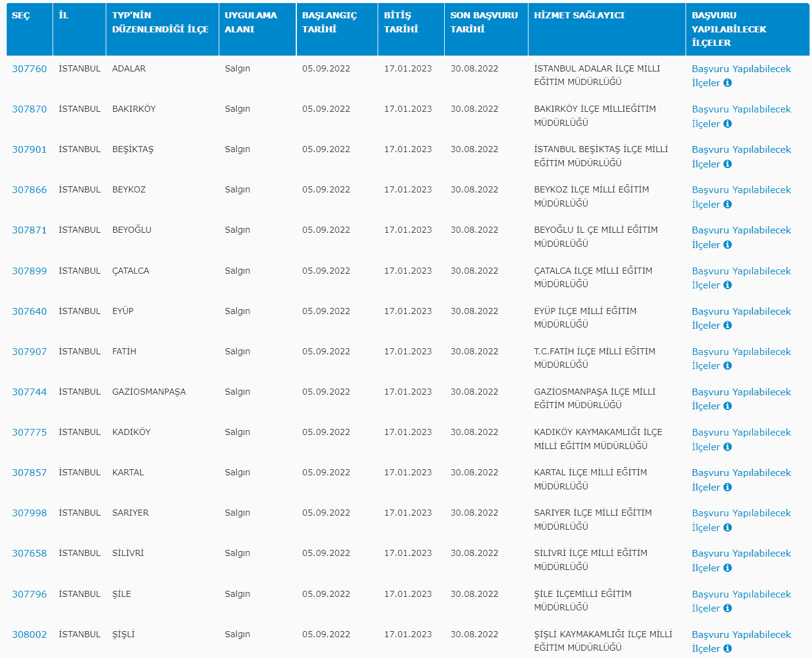Choose record 307640 for Eyüp
This screenshot has height=658, width=812.
[29, 312]
